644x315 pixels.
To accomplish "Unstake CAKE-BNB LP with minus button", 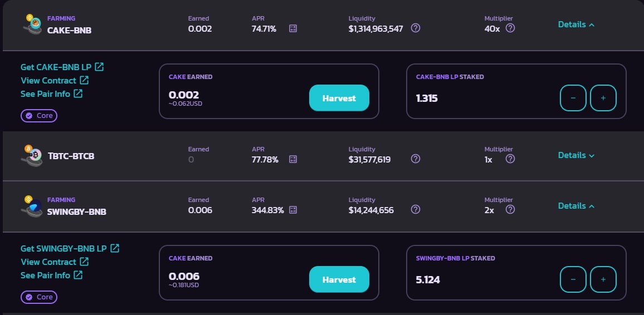I will tap(573, 98).
